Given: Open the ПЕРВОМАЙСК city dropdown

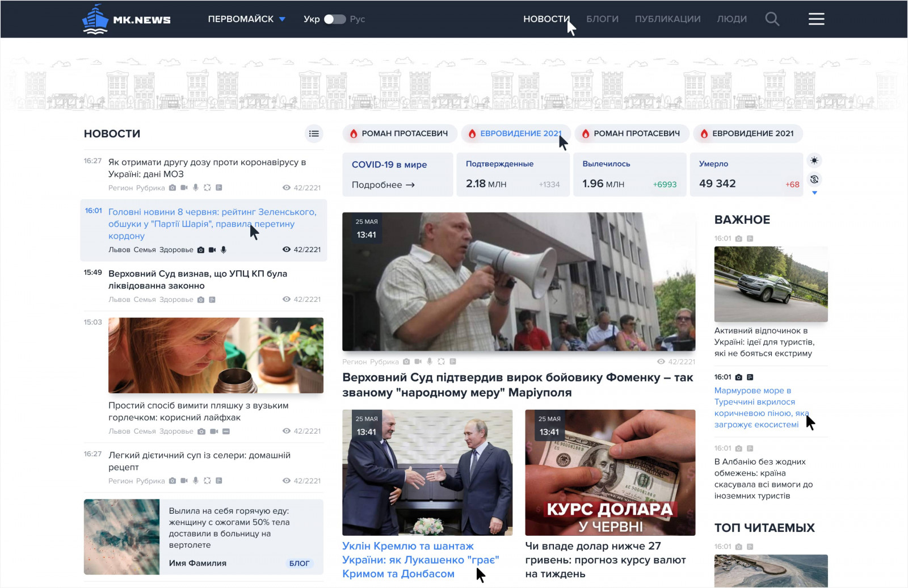Looking at the screenshot, I should click(246, 19).
